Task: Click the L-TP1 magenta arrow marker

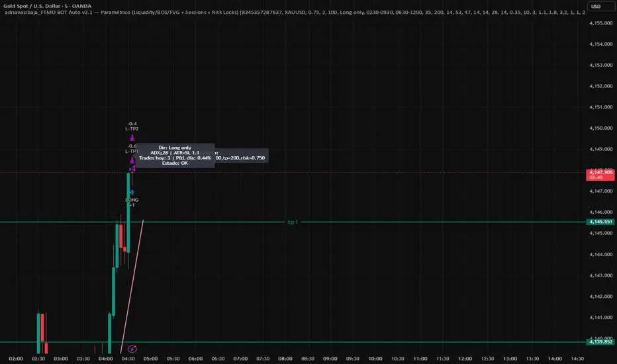Action: tap(132, 160)
